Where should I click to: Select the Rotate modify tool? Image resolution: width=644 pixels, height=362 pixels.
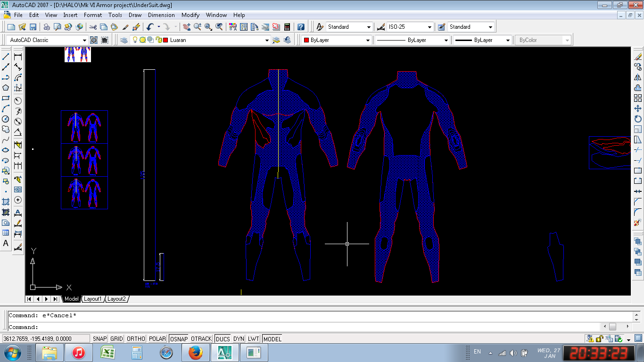(638, 119)
